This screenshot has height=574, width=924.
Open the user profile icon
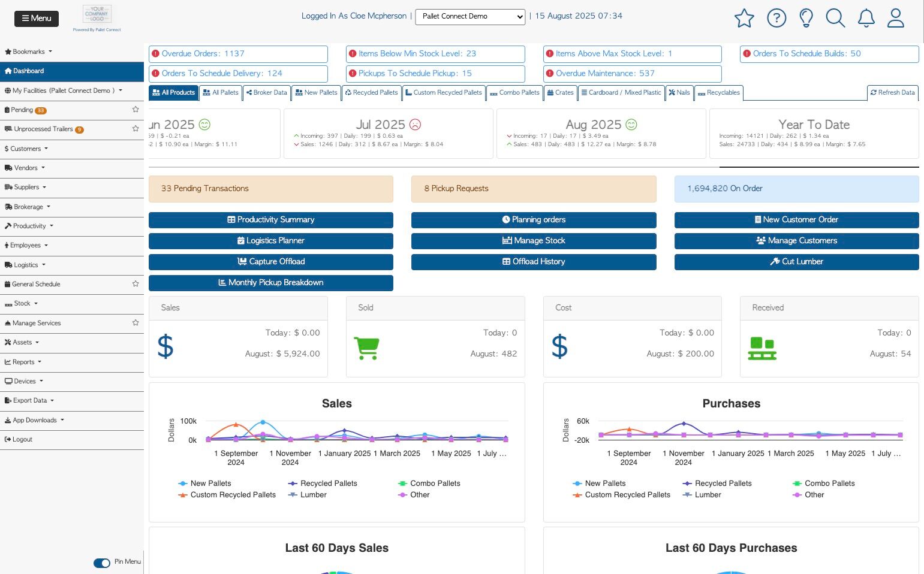click(896, 18)
